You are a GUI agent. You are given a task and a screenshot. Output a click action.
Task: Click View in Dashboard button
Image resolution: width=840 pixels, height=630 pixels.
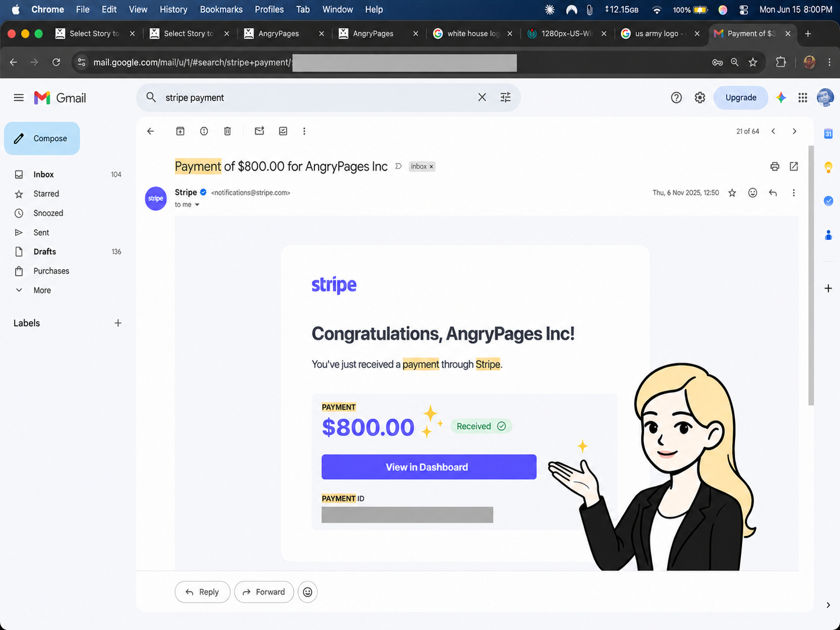tap(429, 467)
